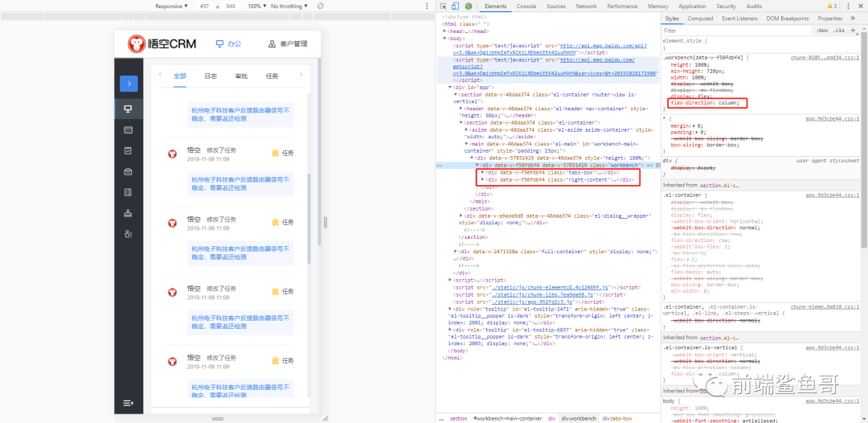Viewport: 868px width, 423px height.
Task: Toggle the :hov element state button
Action: coord(822,30)
